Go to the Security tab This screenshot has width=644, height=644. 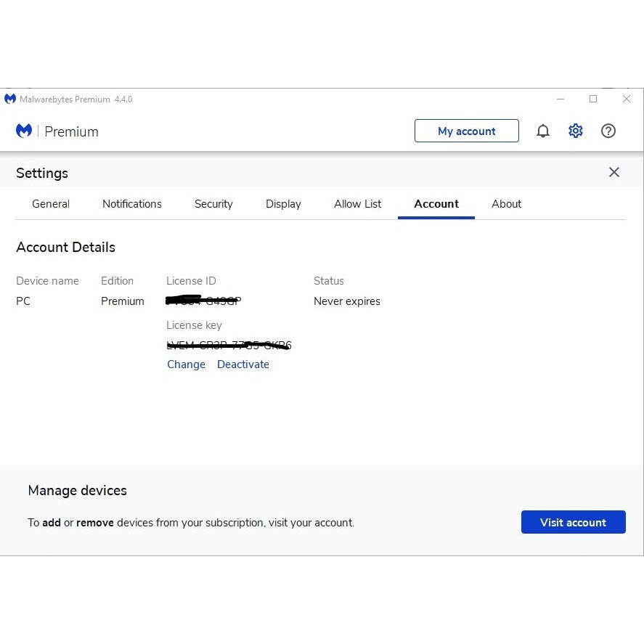(x=213, y=204)
